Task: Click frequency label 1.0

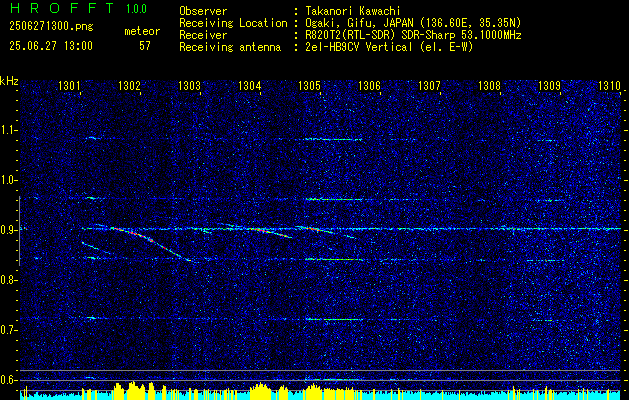Action: tap(8, 180)
